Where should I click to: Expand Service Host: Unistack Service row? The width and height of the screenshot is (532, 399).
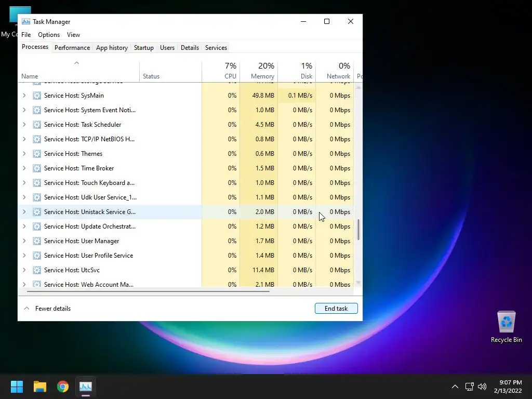point(24,212)
